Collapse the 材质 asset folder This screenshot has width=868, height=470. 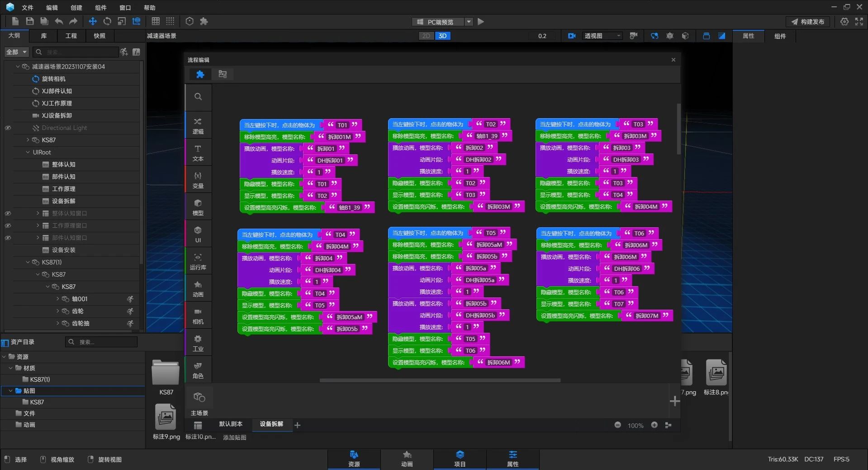(x=11, y=368)
